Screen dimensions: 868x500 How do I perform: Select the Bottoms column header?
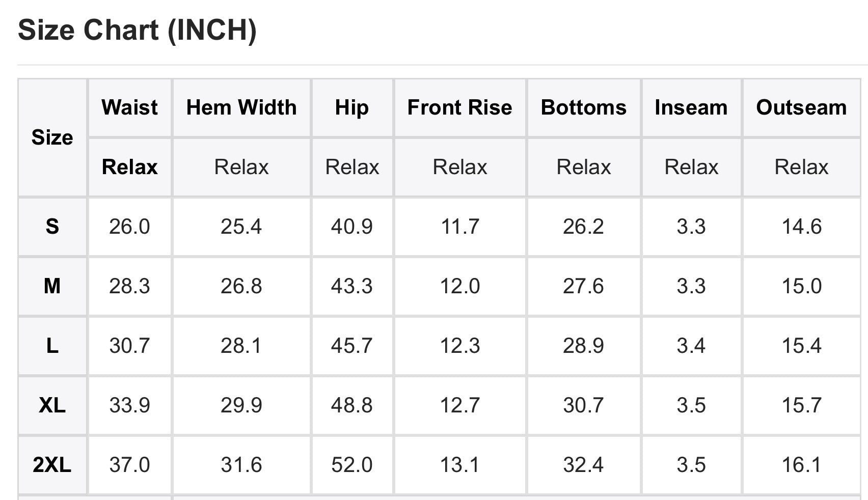pyautogui.click(x=584, y=107)
